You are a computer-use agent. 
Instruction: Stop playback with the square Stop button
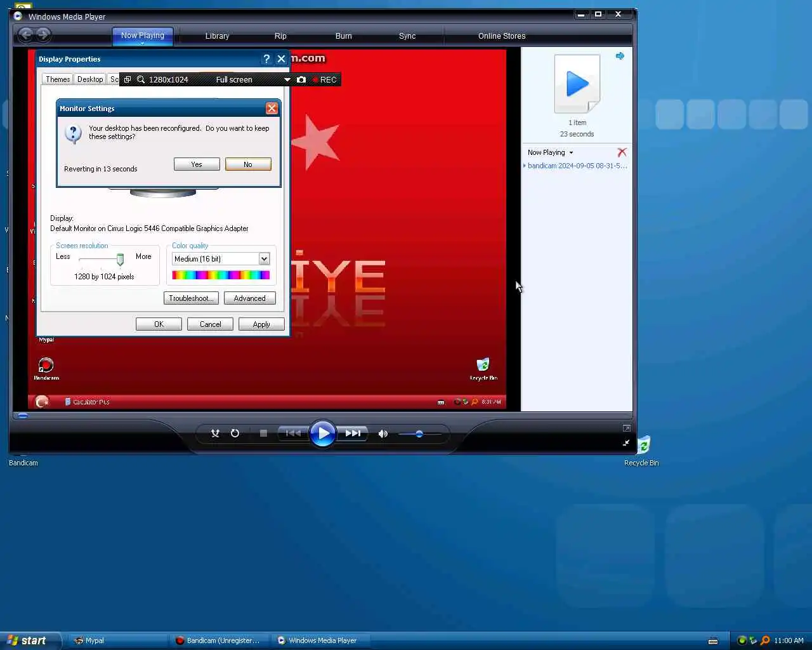click(x=263, y=433)
